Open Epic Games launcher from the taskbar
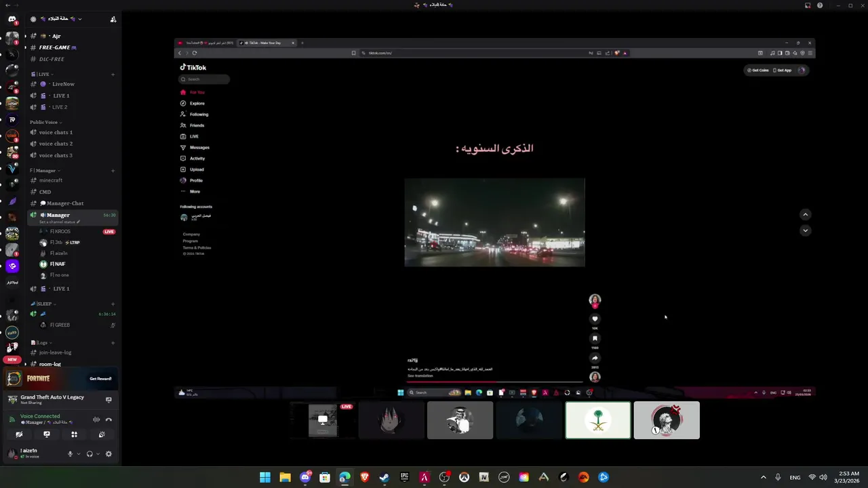 (x=404, y=477)
